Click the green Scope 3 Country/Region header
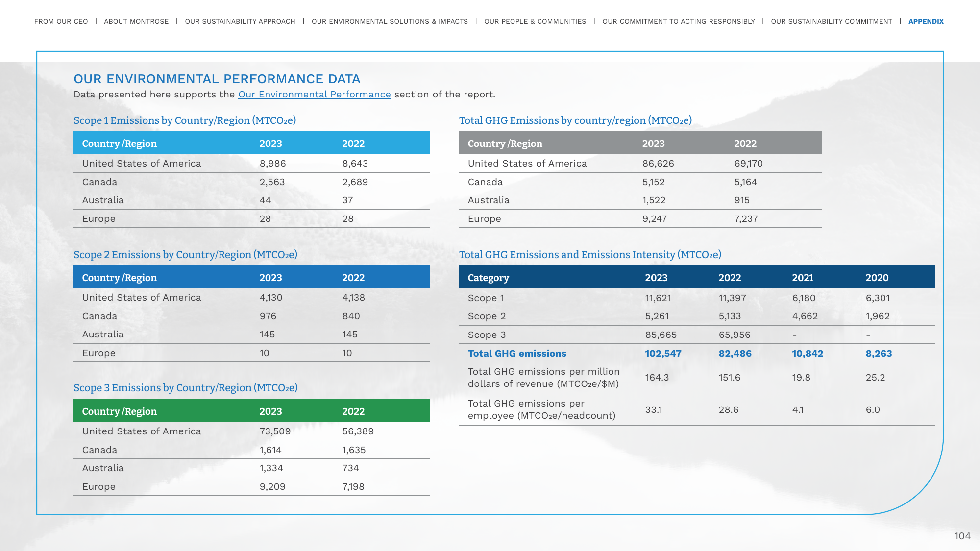The image size is (980, 551). click(120, 411)
